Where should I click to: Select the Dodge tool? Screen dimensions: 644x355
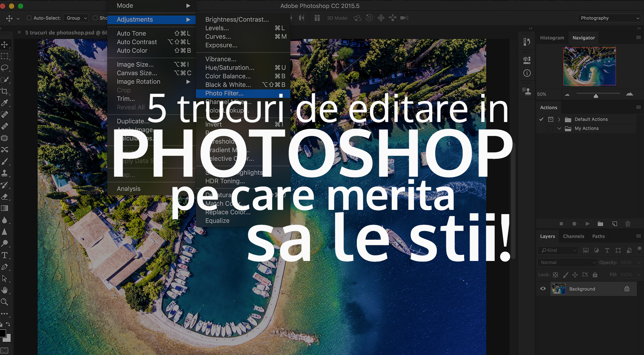(x=5, y=243)
